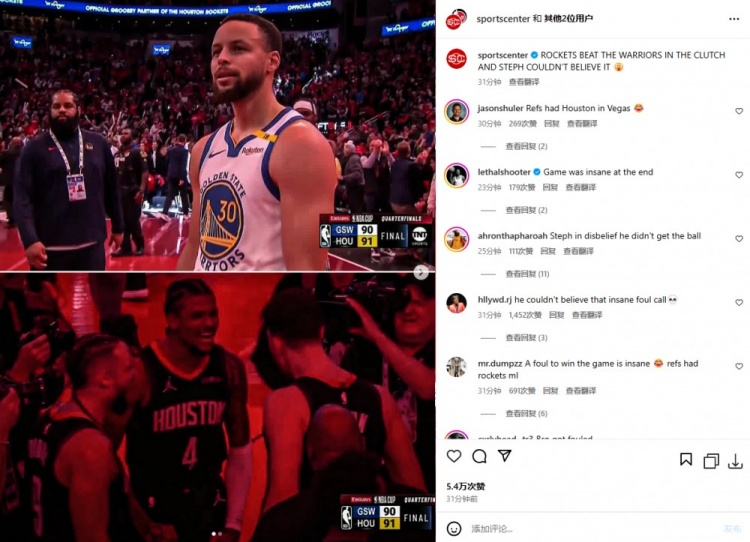This screenshot has width=750, height=542.
Task: Save the post with the bookmark icon
Action: point(686,460)
